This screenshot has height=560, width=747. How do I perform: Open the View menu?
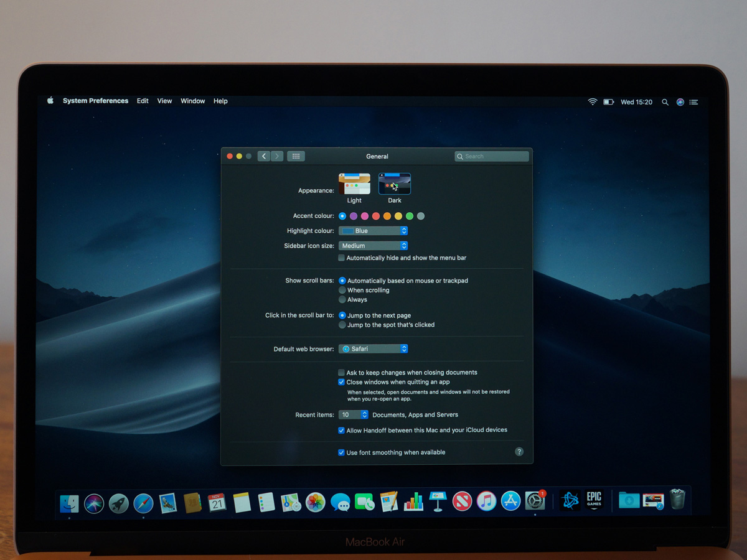[x=164, y=101]
